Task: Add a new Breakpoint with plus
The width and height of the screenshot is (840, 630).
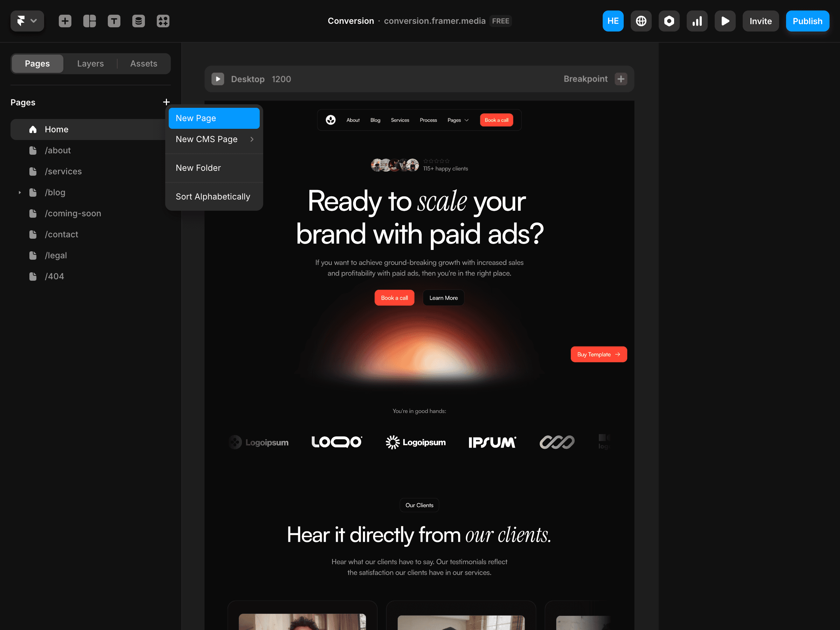Action: pos(621,79)
